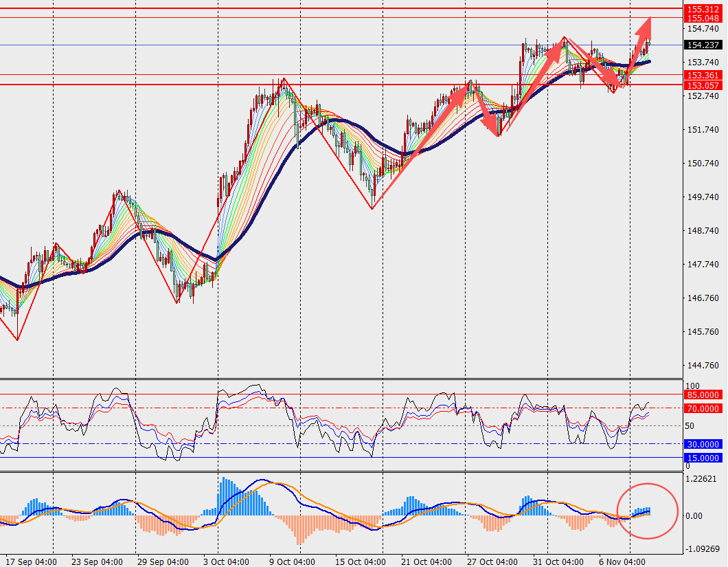Select the red circle on MACD histogram
728x567 pixels.
click(x=648, y=511)
